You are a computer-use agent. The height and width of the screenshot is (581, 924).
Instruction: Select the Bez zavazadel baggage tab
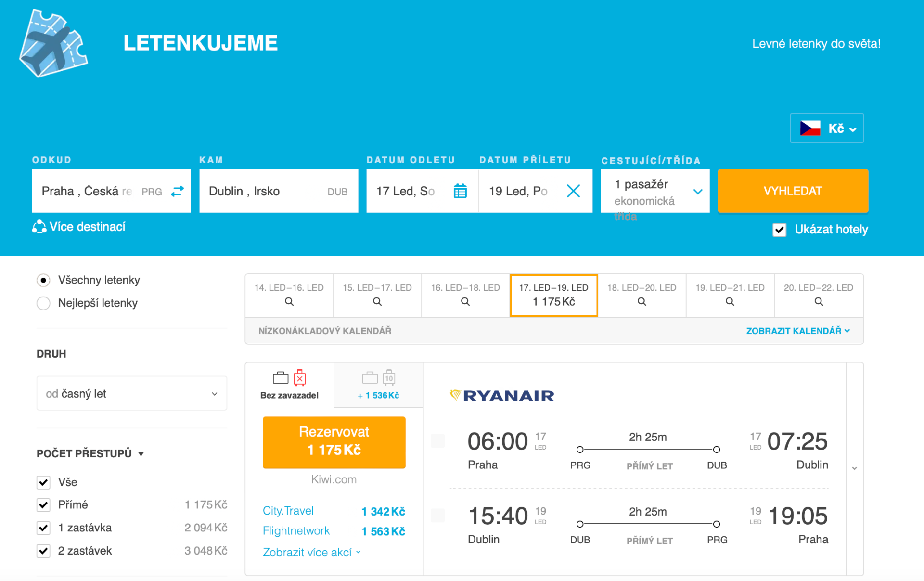[289, 385]
